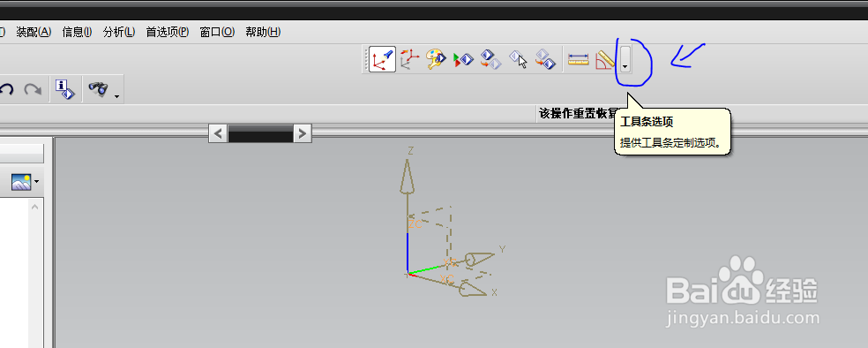Click the X axis cone of the datum
The height and width of the screenshot is (348, 868).
(x=472, y=289)
